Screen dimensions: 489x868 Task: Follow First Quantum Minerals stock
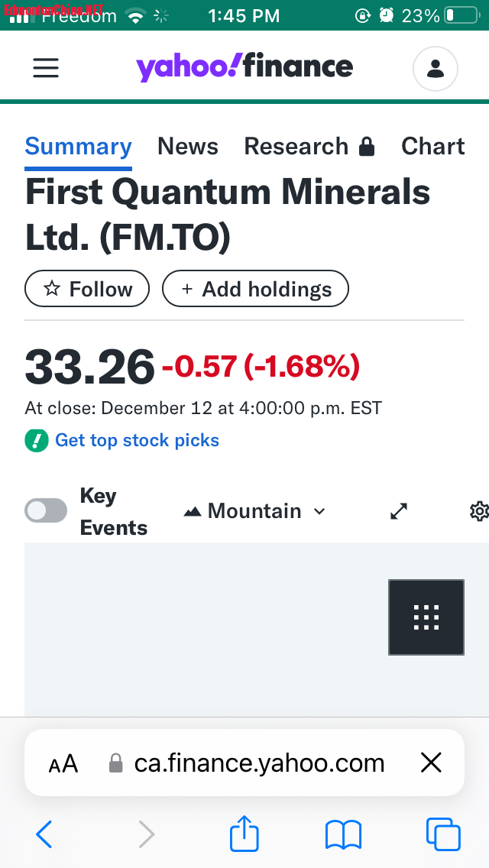click(x=87, y=289)
